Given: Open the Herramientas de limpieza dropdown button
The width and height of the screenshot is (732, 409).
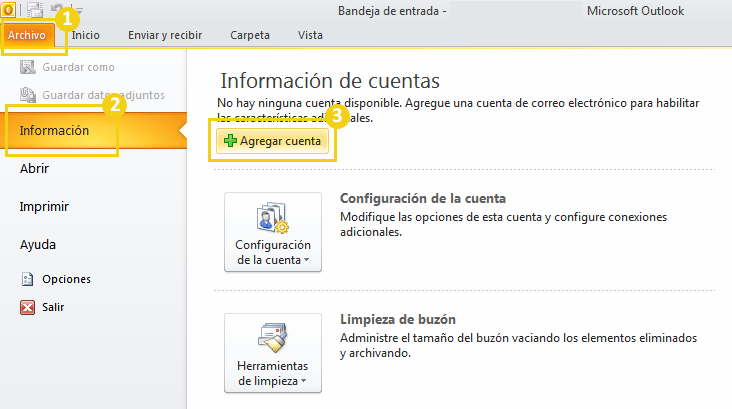Looking at the screenshot, I should point(273,353).
